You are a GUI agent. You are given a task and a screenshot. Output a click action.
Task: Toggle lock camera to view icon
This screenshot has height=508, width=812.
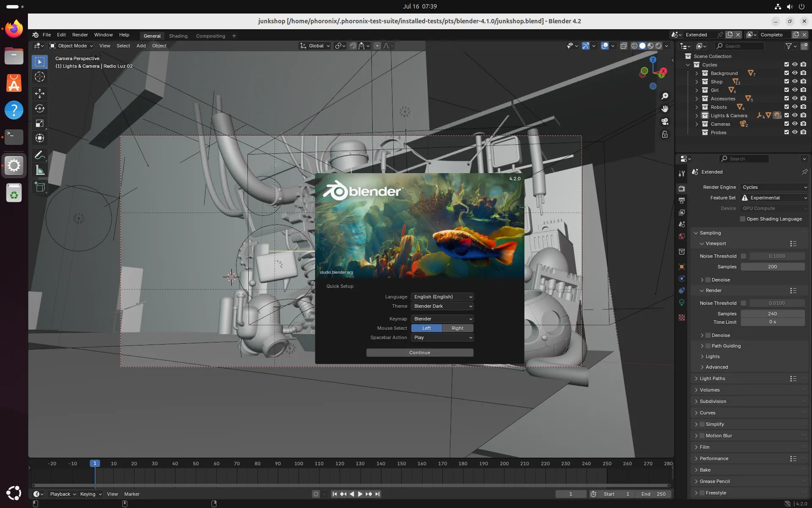665,134
